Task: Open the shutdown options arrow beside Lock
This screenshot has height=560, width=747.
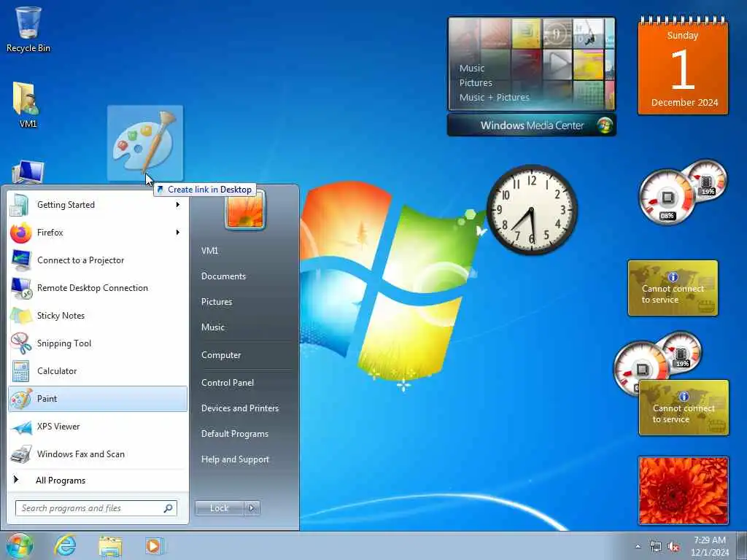Action: 252,508
